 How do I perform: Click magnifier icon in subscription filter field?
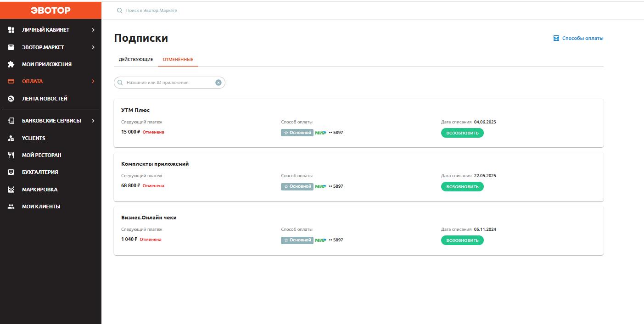(x=120, y=83)
